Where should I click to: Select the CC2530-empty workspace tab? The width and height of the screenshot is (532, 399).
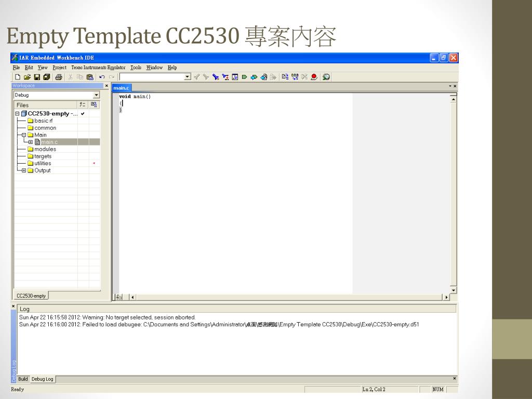[31, 296]
